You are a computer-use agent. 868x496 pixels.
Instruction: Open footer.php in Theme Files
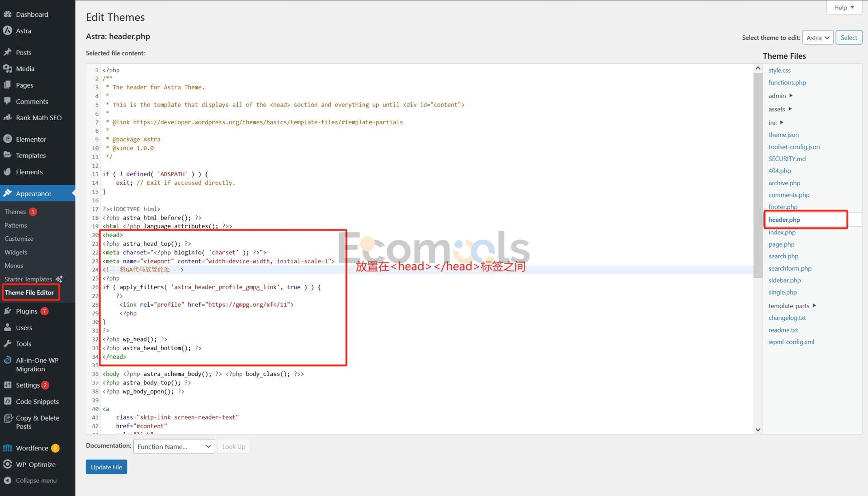[x=783, y=206]
